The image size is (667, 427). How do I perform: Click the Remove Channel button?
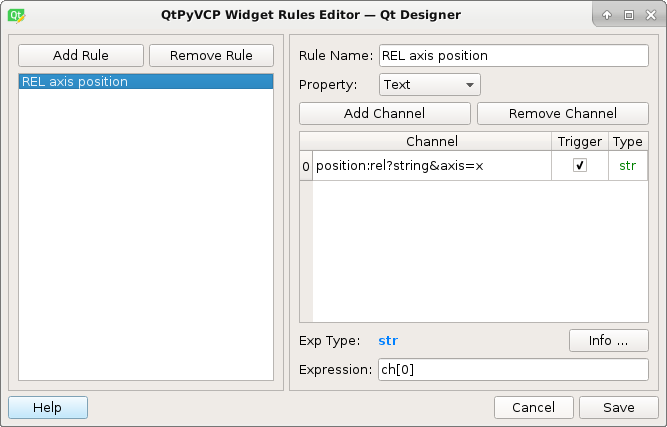click(563, 113)
